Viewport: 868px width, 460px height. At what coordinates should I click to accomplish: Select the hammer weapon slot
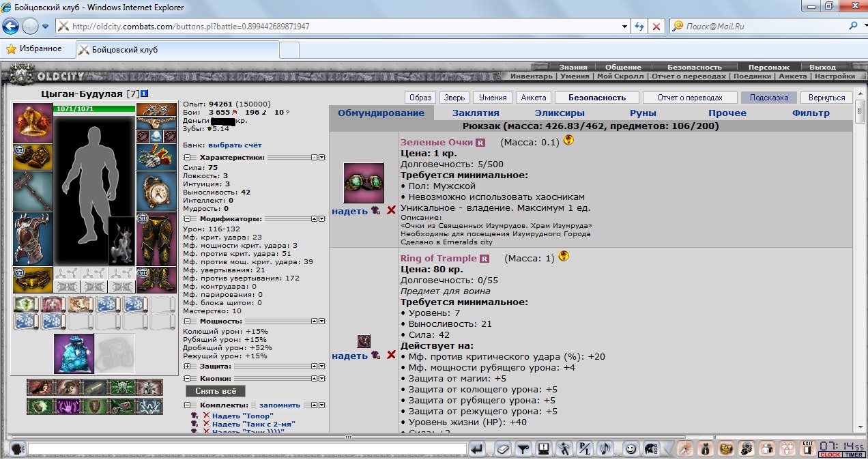tap(33, 191)
